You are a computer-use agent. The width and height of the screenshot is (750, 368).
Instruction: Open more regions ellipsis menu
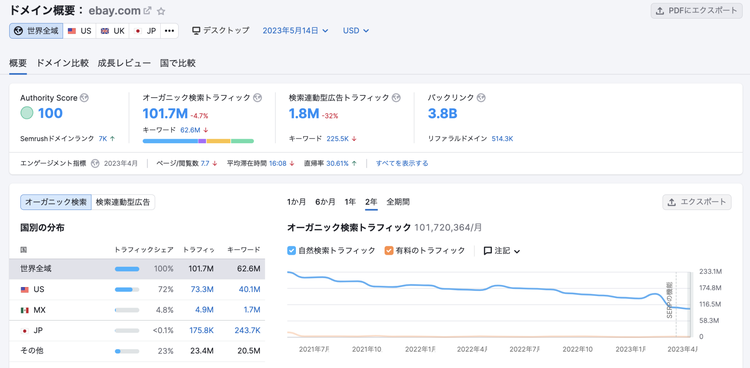[x=169, y=31]
